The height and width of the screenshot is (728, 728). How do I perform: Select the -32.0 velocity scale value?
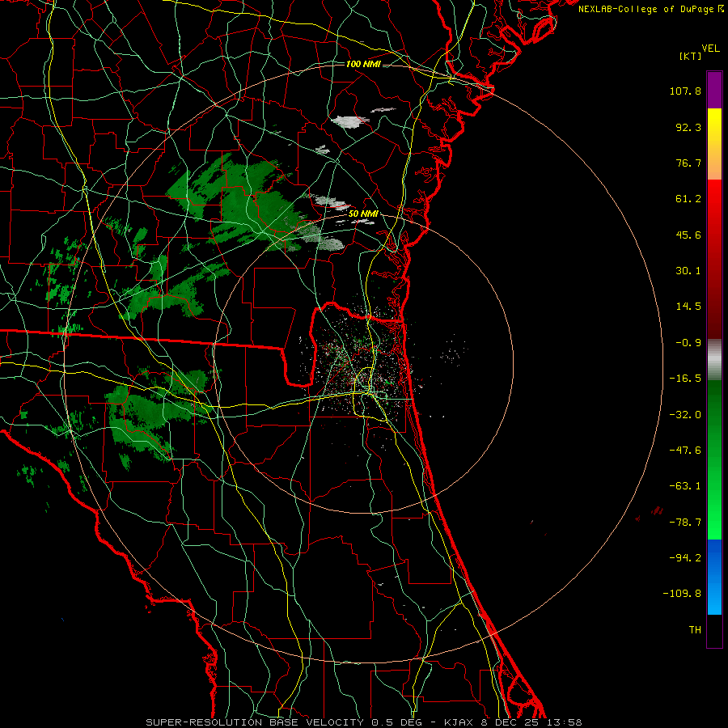685,415
